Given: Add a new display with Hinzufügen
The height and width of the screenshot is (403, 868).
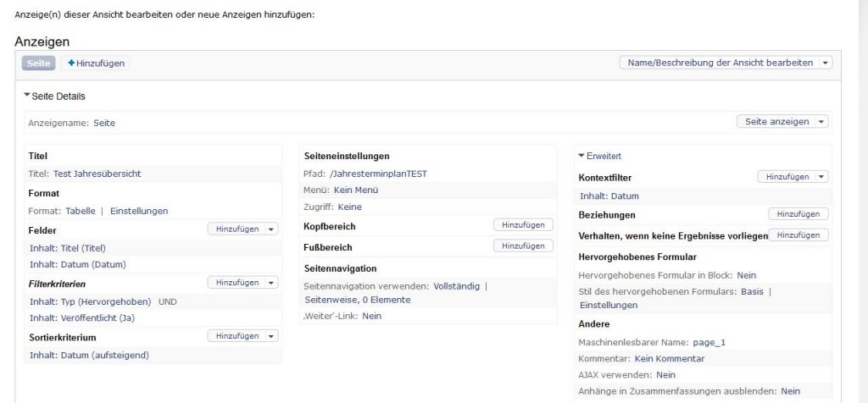Looking at the screenshot, I should tap(95, 63).
